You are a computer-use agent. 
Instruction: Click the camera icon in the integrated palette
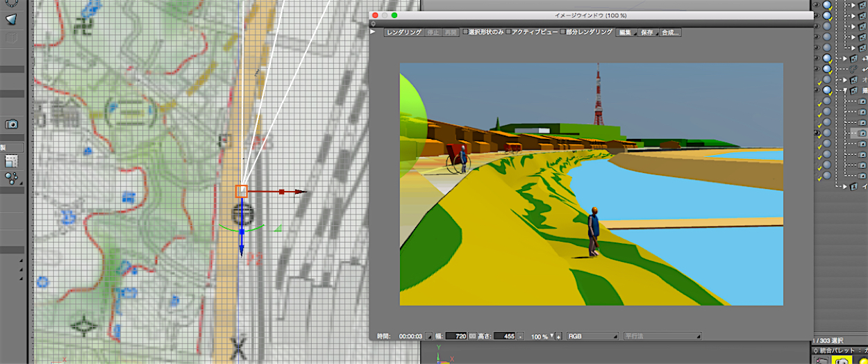coord(842,360)
